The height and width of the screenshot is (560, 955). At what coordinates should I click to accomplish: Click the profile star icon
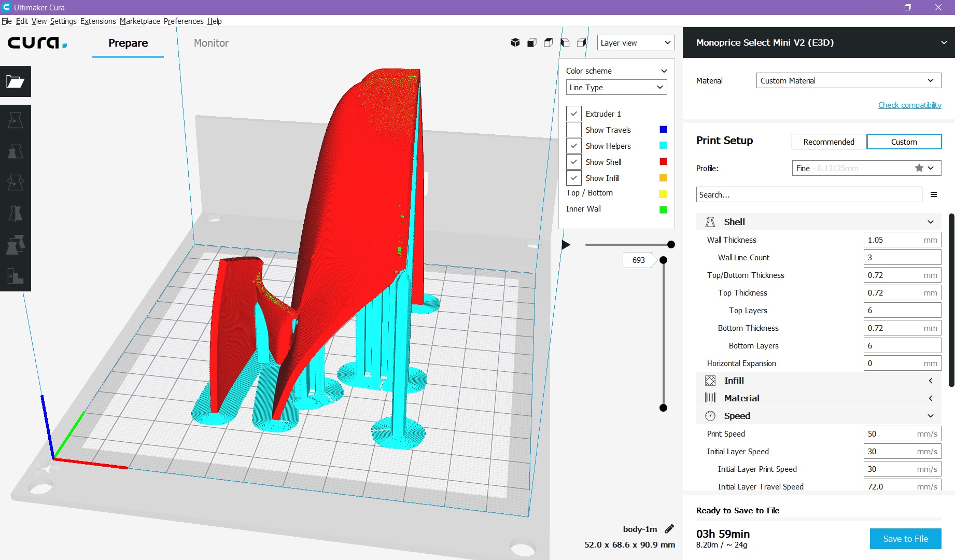[919, 168]
